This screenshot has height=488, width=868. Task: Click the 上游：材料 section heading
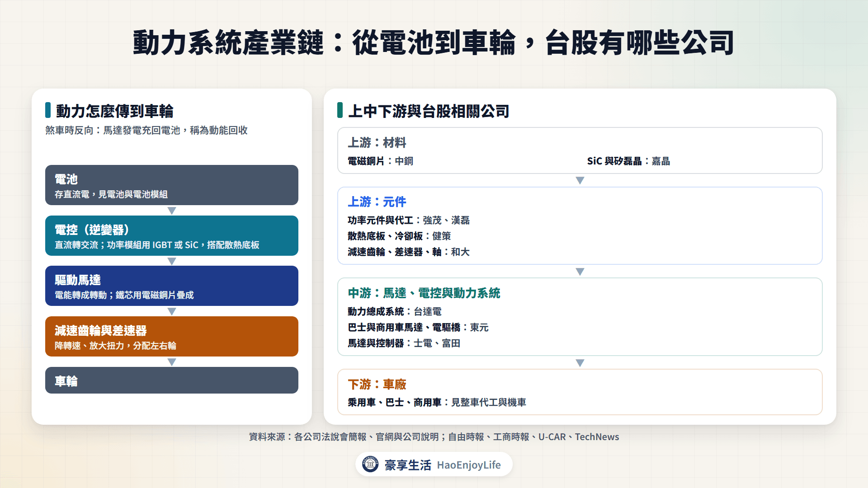(377, 143)
